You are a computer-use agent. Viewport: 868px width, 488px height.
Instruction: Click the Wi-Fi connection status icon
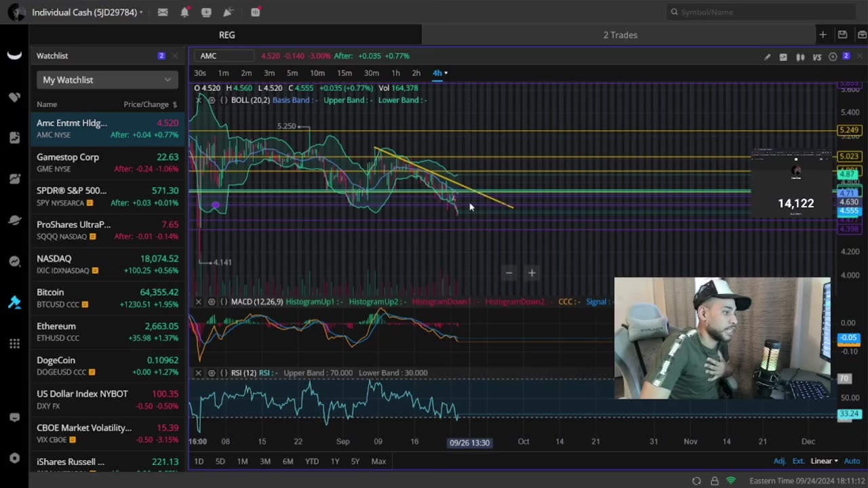click(731, 481)
